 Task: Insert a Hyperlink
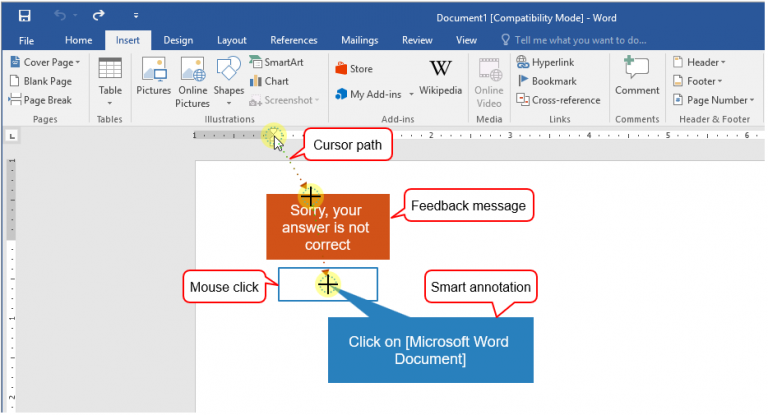click(x=545, y=62)
